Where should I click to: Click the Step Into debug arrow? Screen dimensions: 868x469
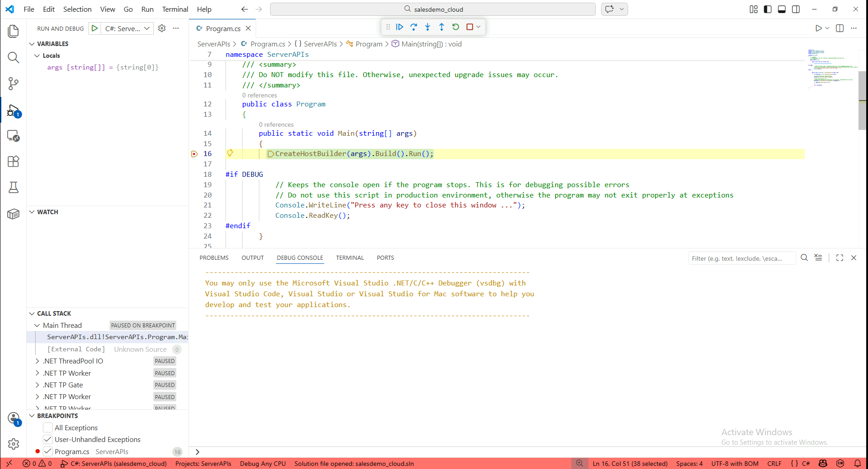(x=427, y=27)
